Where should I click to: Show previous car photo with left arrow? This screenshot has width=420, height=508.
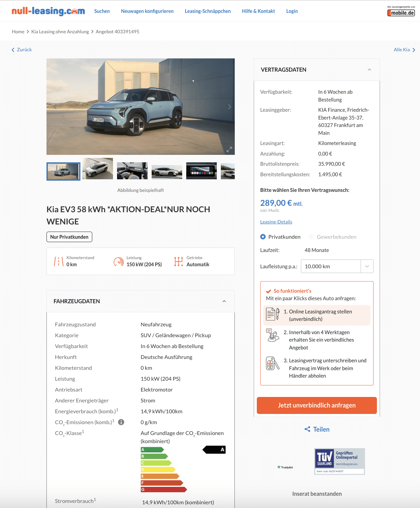pyautogui.click(x=55, y=107)
